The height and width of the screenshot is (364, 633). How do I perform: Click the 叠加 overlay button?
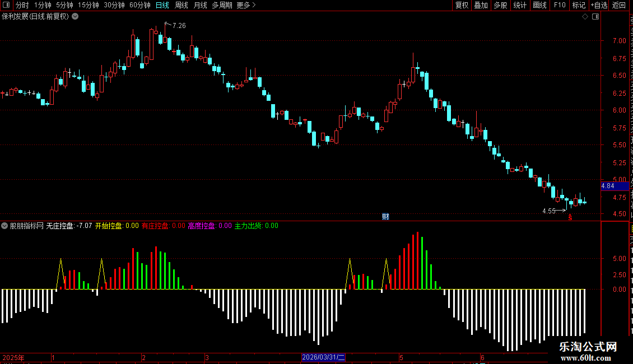tap(481, 5)
